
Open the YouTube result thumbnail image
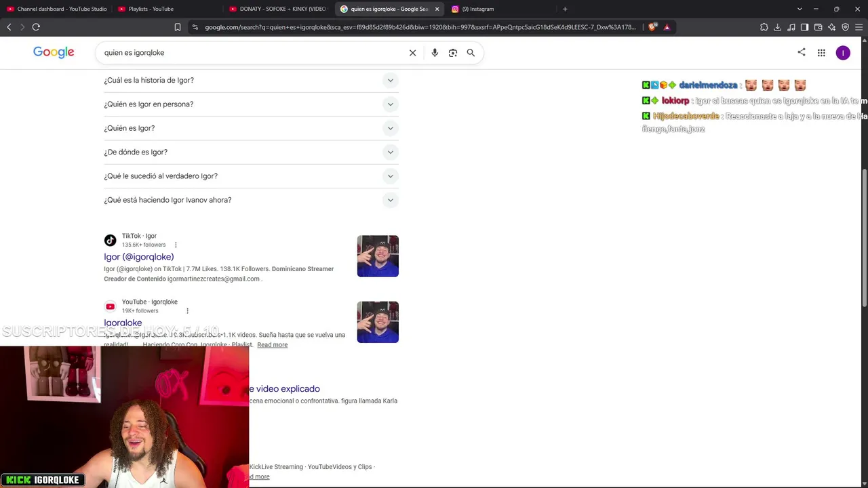tap(378, 322)
